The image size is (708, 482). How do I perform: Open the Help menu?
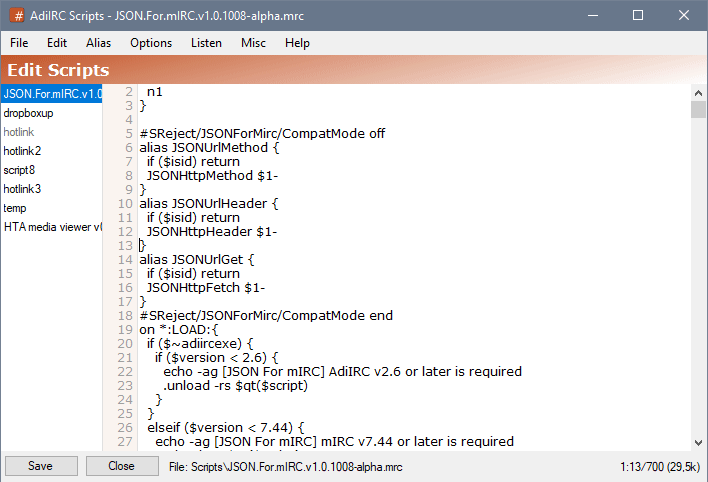297,43
